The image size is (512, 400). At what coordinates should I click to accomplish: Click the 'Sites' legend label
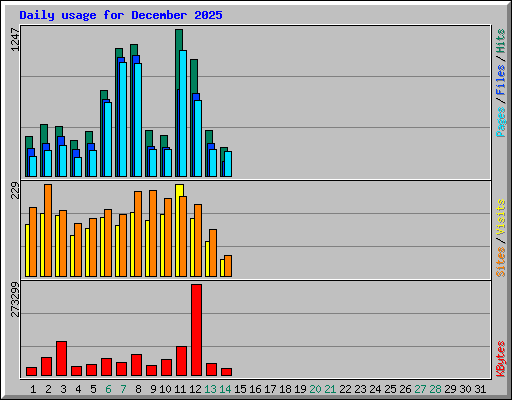tap(501, 262)
